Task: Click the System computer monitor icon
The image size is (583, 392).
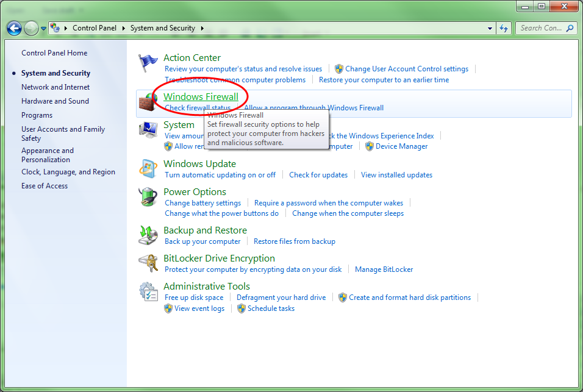Action: [x=148, y=130]
